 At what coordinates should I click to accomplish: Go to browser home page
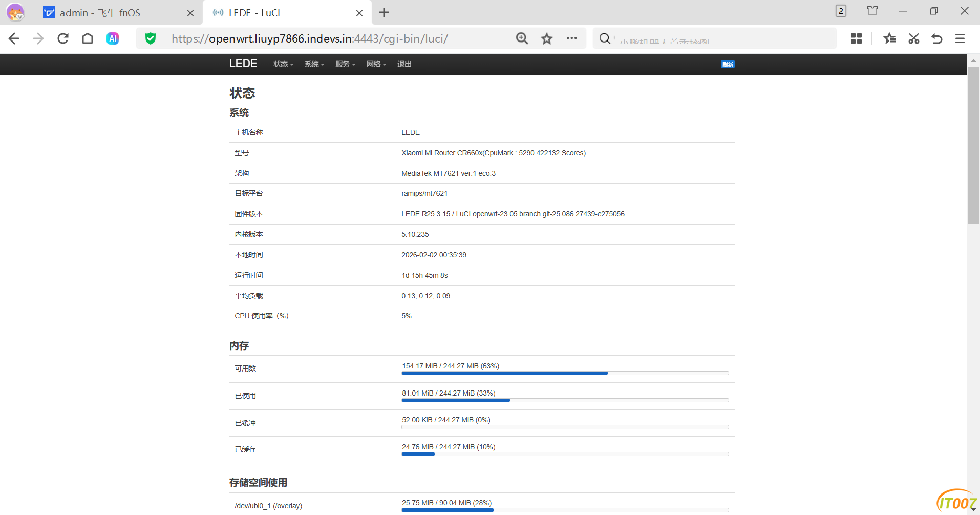(88, 38)
